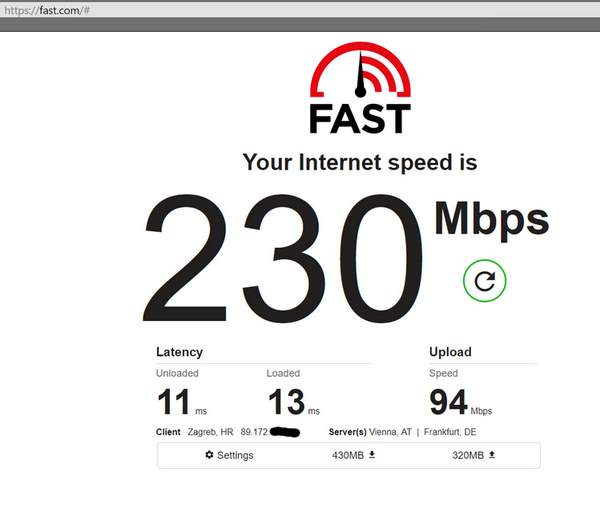This screenshot has width=600, height=505.
Task: Click the FAST speedometer logo
Action: (360, 88)
